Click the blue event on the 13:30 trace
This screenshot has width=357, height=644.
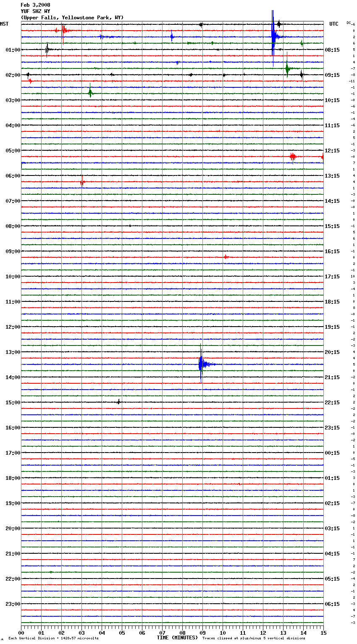(202, 364)
